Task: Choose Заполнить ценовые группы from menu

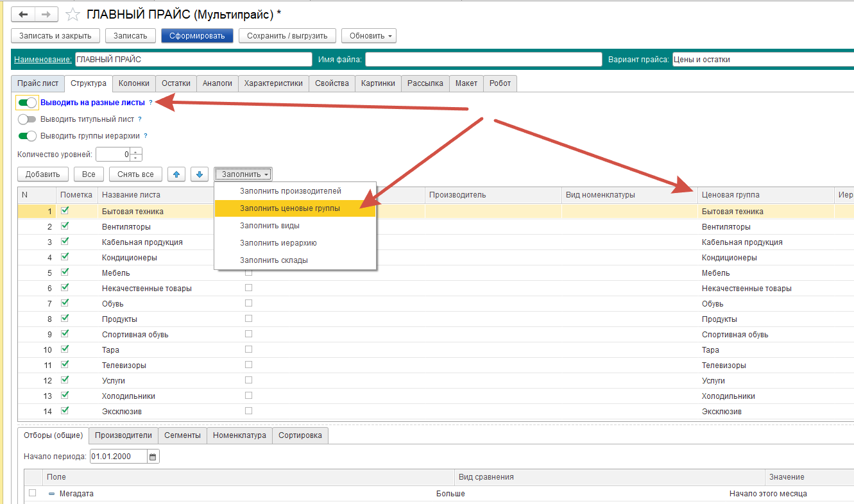Action: tap(295, 208)
